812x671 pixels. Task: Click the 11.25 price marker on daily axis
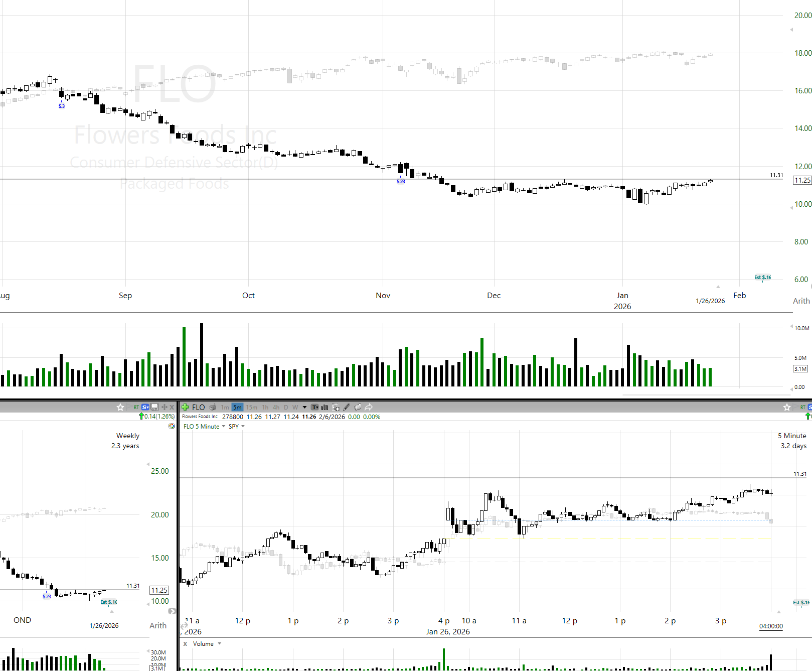(802, 180)
